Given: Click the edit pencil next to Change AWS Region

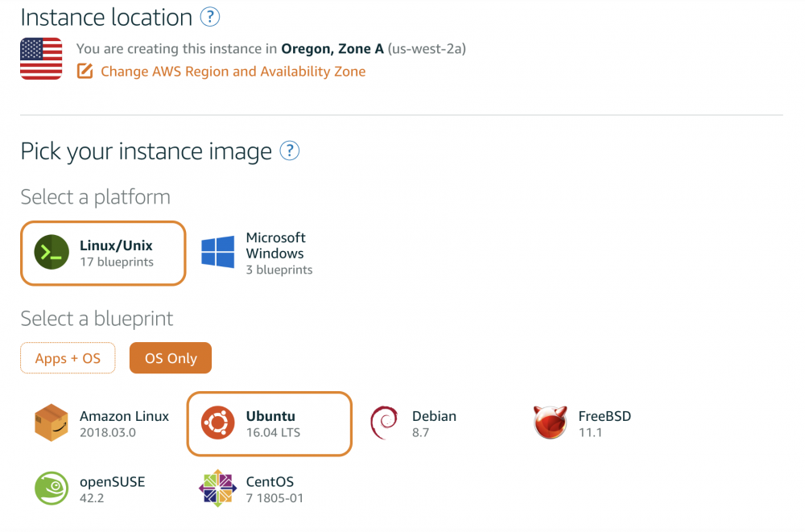Looking at the screenshot, I should pos(85,71).
